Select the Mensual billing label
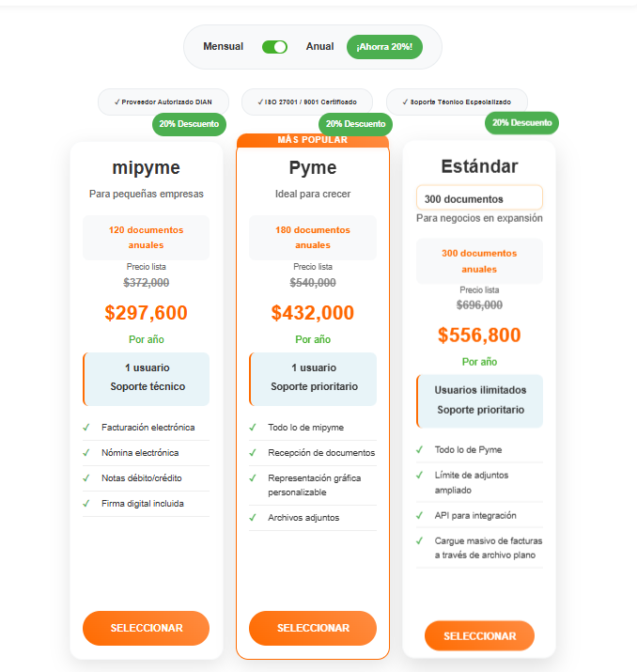Viewport: 637px width, 672px height. click(223, 47)
